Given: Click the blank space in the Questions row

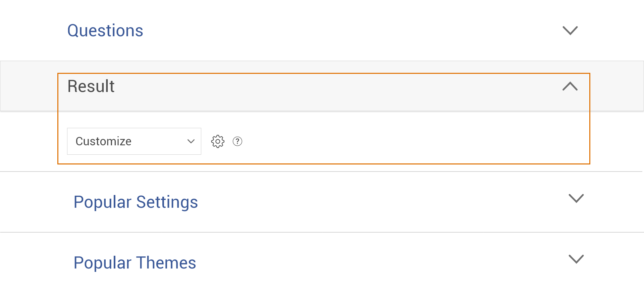Looking at the screenshot, I should [335, 31].
